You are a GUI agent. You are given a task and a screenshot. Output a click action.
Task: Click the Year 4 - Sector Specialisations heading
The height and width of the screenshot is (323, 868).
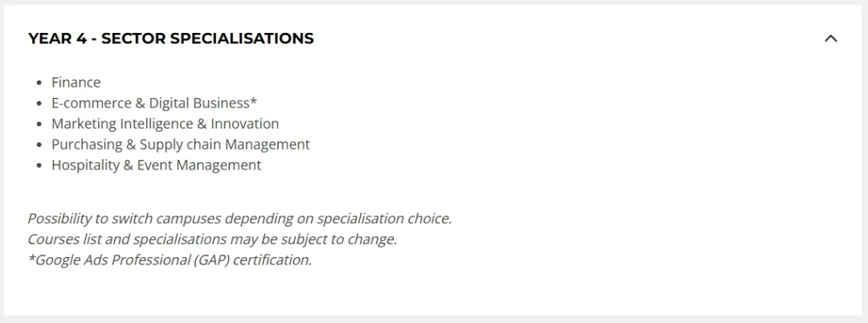pos(171,39)
